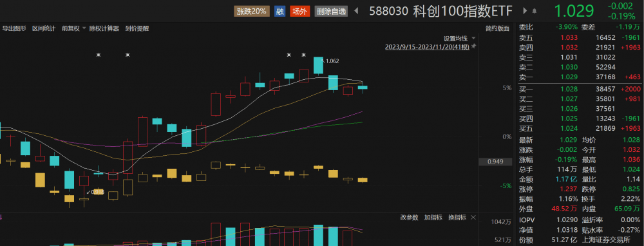Toggle the 场外 off-exchange tag
644x246 pixels.
pyautogui.click(x=300, y=12)
